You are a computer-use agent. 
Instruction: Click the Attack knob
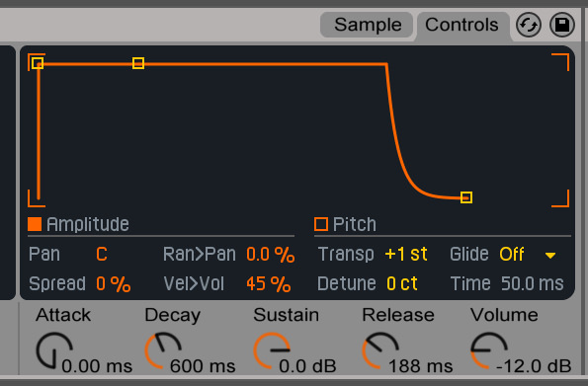tap(54, 350)
